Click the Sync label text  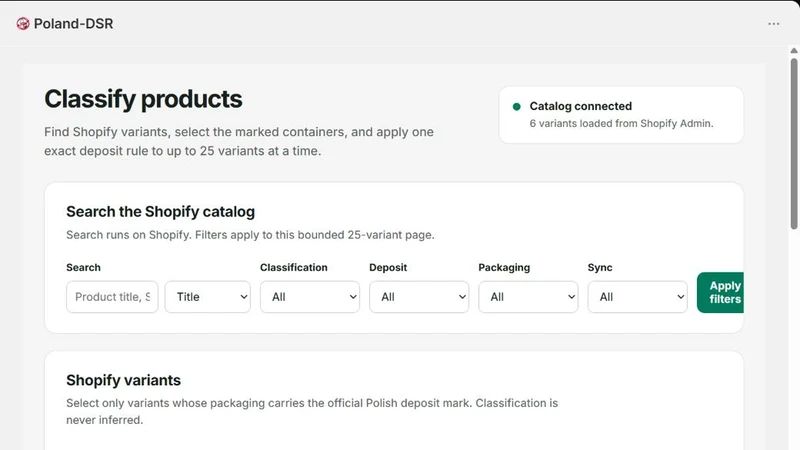point(600,267)
